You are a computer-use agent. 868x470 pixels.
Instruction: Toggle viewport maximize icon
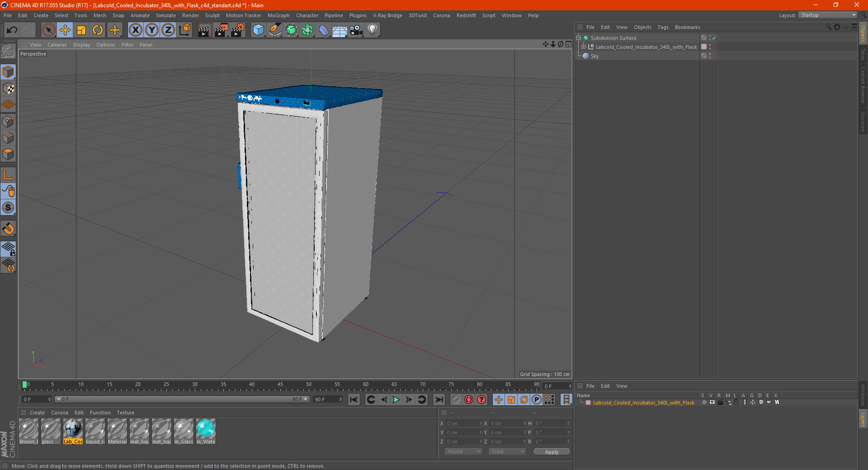click(568, 44)
